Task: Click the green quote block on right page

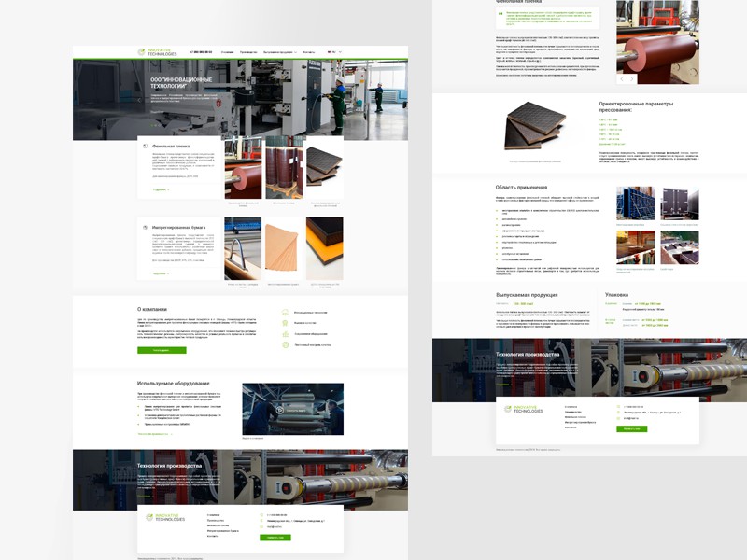Action: click(547, 18)
